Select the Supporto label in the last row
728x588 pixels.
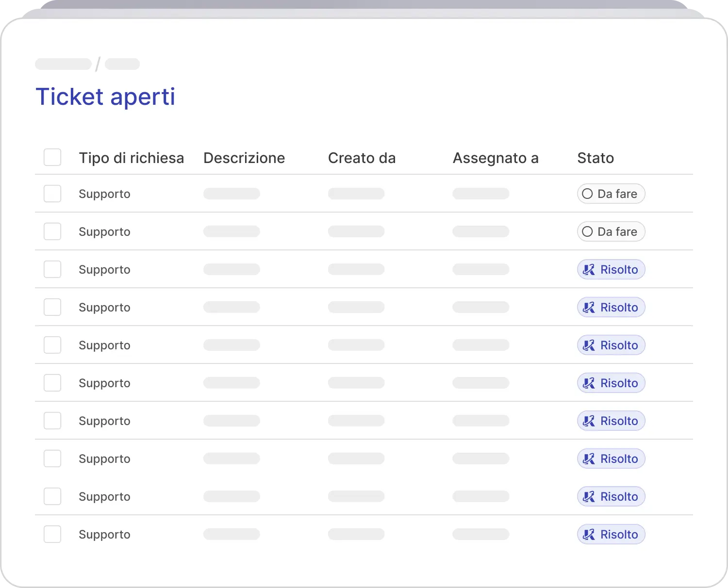tap(104, 535)
